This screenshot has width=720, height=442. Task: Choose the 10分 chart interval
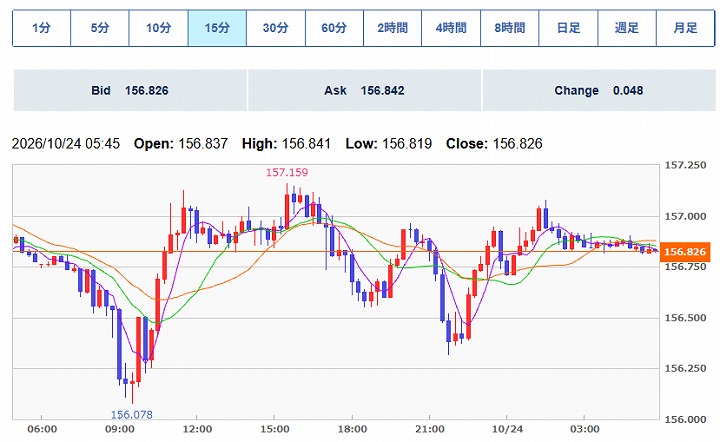click(158, 28)
